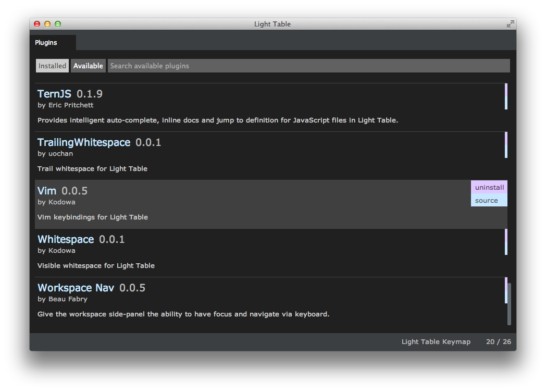
Task: Click the purple strip beside TernJS
Action: point(506,90)
